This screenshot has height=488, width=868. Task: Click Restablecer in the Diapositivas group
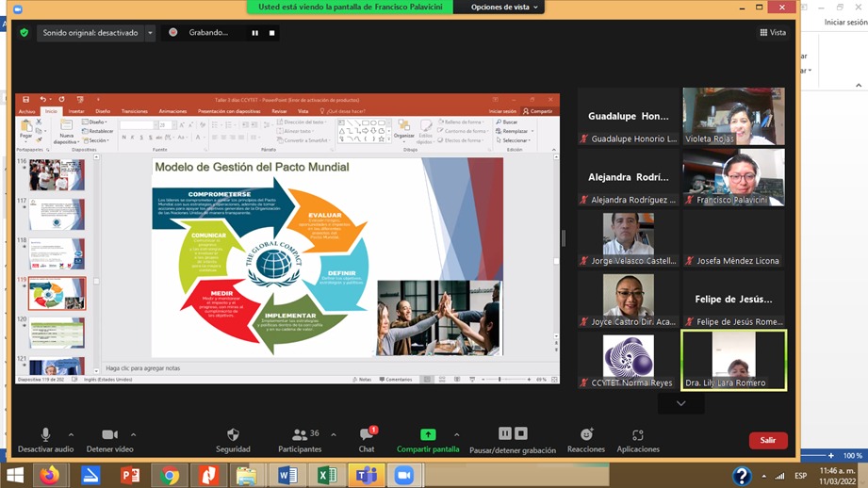[x=97, y=131]
